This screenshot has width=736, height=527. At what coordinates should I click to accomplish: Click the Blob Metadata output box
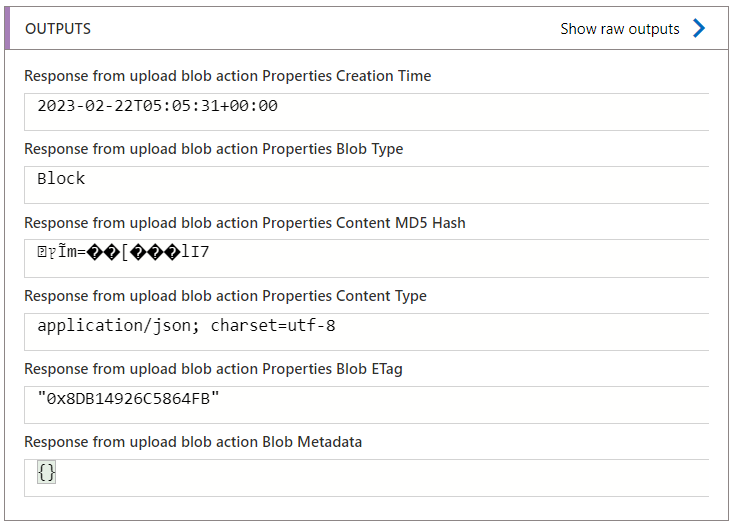pos(367,478)
